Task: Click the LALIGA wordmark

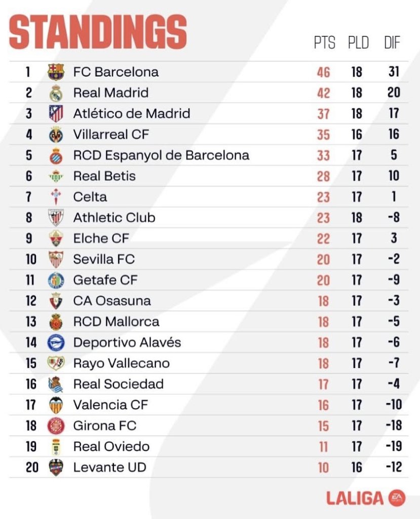Action: pyautogui.click(x=355, y=498)
